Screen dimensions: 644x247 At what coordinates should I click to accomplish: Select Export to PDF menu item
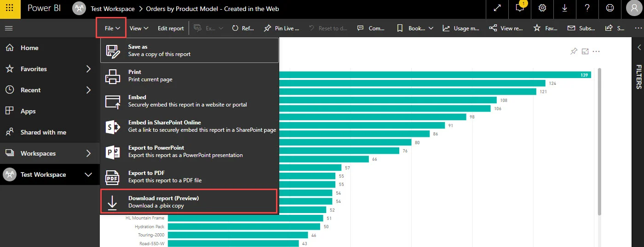(x=189, y=177)
